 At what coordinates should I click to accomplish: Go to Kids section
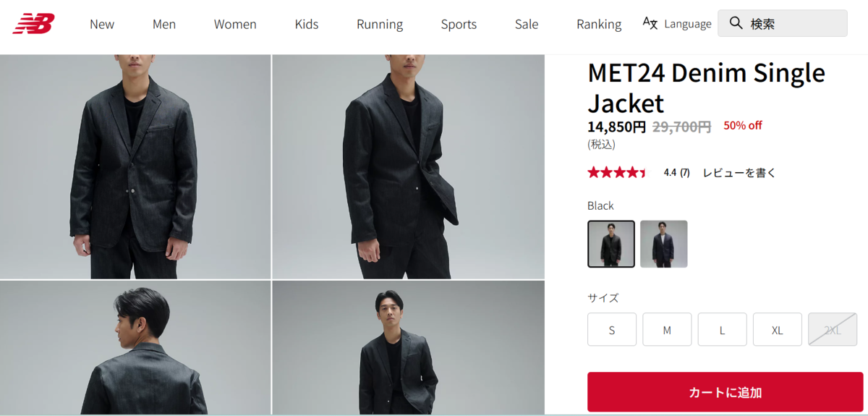307,24
